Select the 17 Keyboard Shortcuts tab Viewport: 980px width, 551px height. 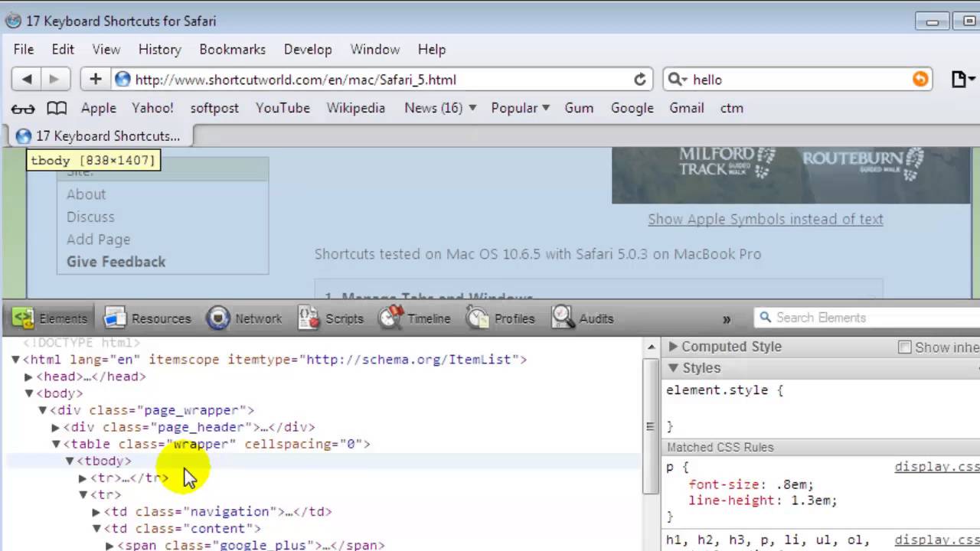tap(100, 136)
